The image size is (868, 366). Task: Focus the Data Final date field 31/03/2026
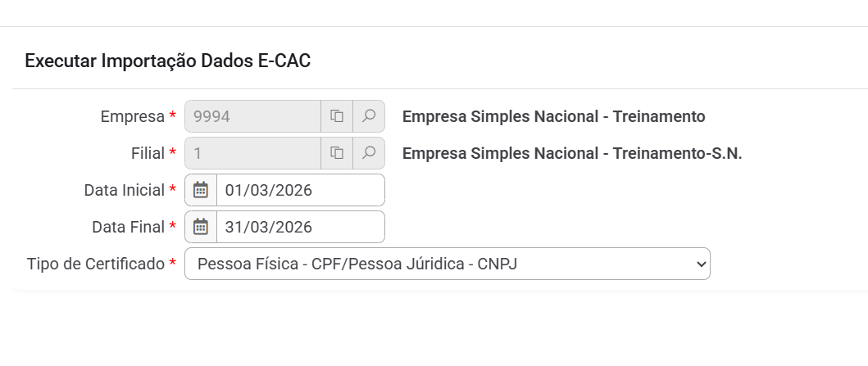click(x=300, y=227)
